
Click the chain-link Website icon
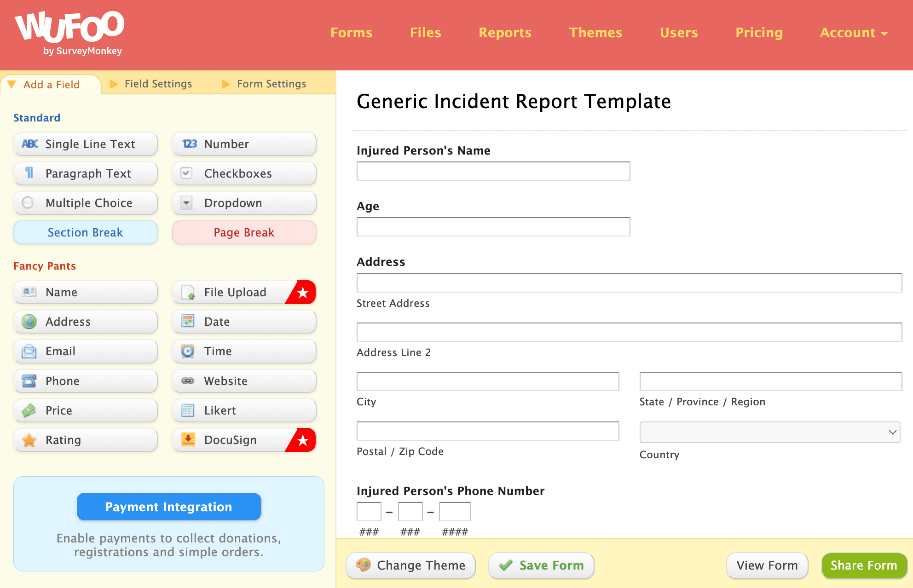click(x=188, y=381)
